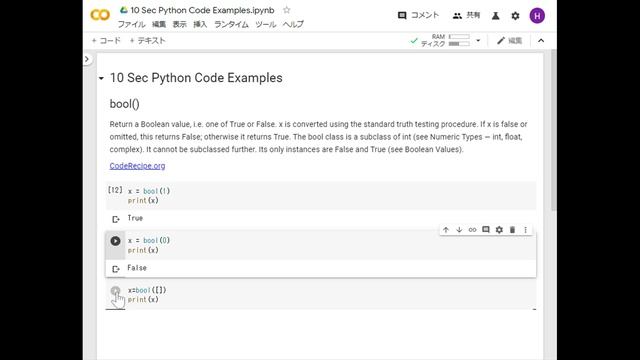Click the True output text

[x=135, y=218]
